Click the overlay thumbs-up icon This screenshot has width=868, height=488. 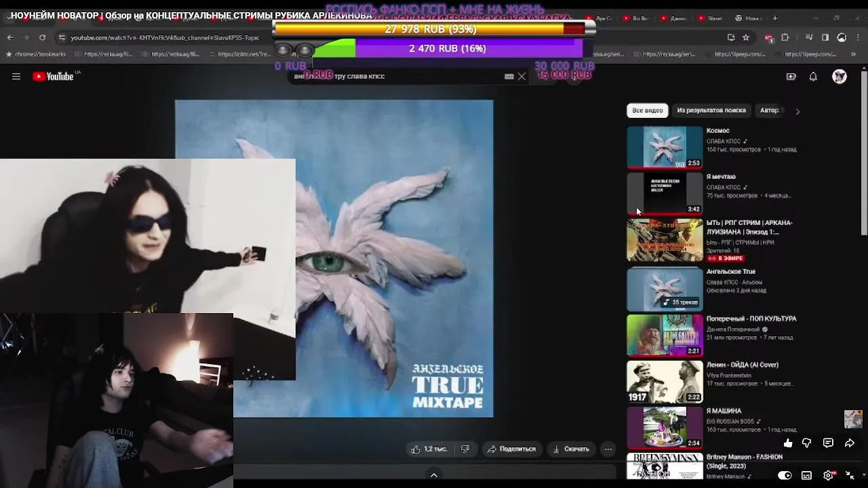(x=787, y=443)
